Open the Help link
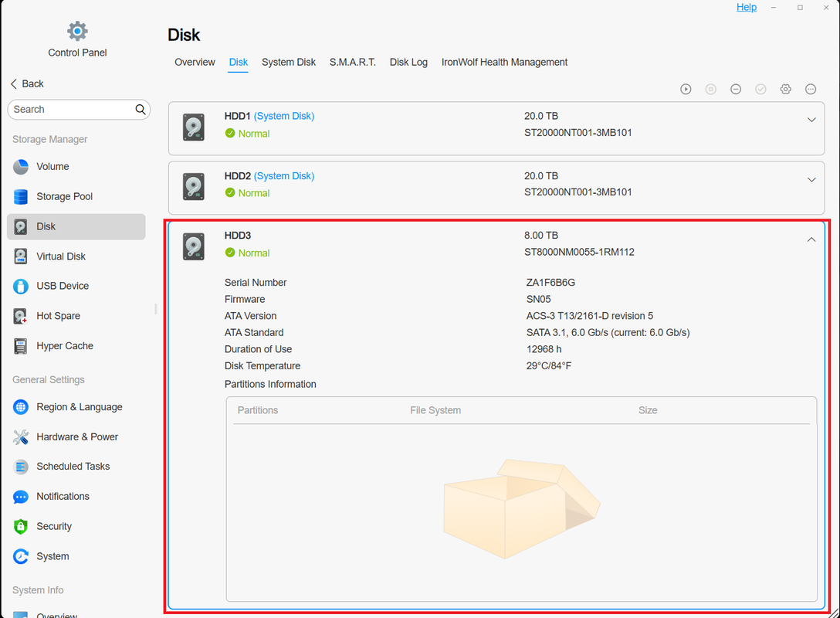 747,7
